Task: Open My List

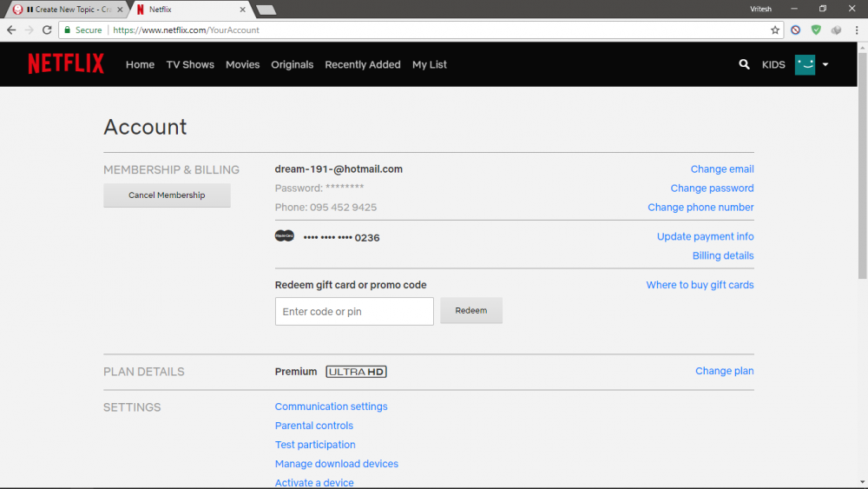Action: 430,64
